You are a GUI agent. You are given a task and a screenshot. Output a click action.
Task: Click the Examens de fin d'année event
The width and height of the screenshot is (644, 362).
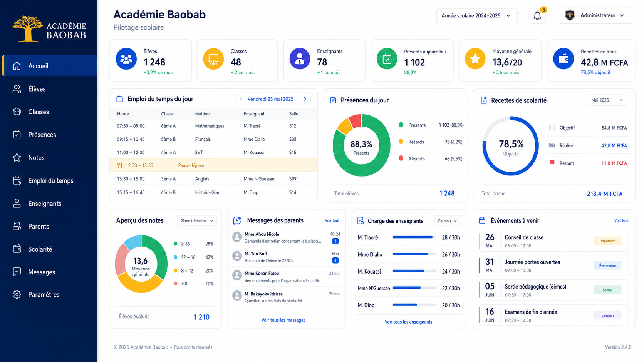(x=553, y=315)
